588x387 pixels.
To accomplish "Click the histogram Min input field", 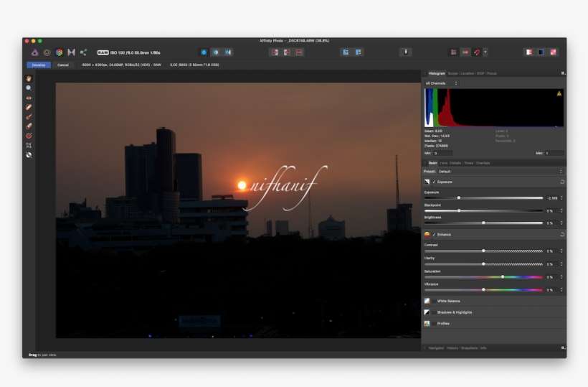I will coord(442,153).
